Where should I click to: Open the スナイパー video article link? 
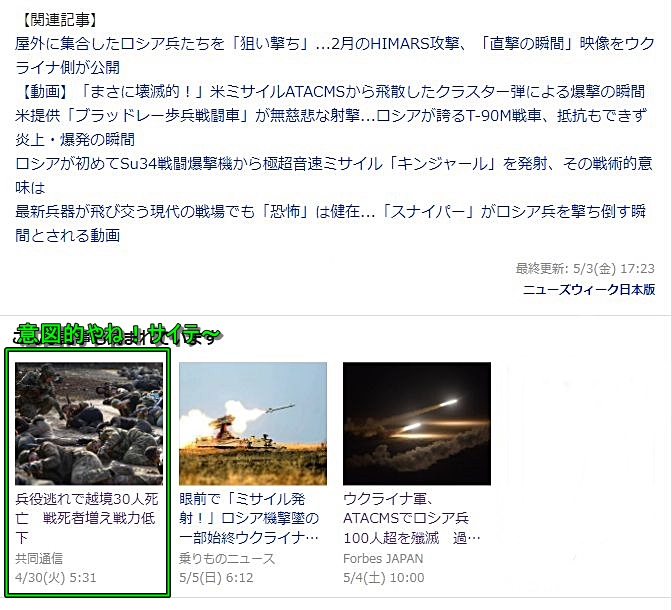pyautogui.click(x=330, y=224)
